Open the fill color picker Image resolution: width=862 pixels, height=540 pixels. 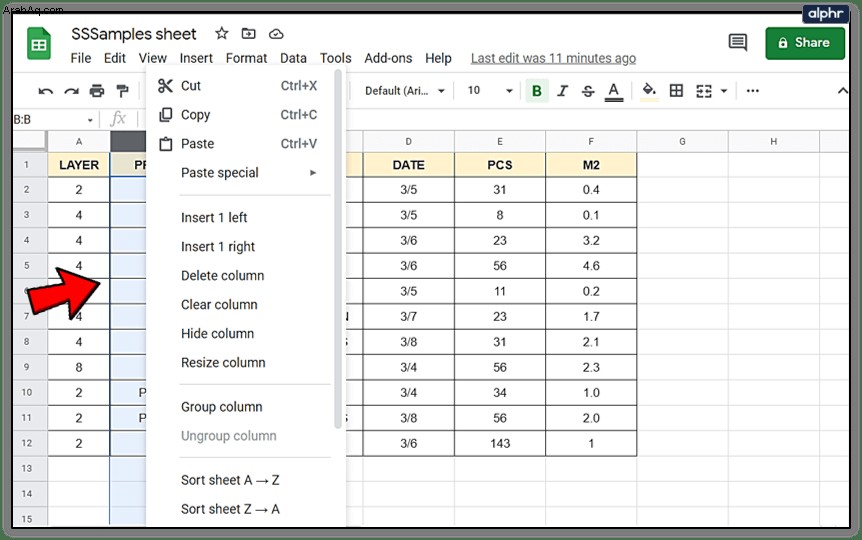pyautogui.click(x=649, y=91)
